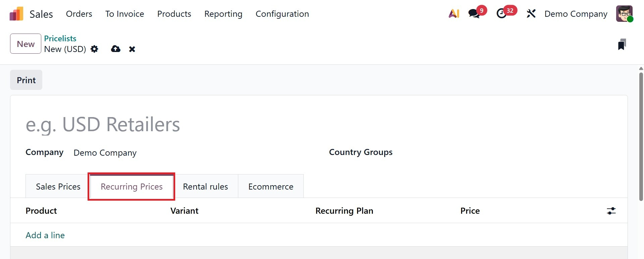Viewport: 644px width, 259px height.
Task: Save record manually with cloud upload icon
Action: point(116,49)
